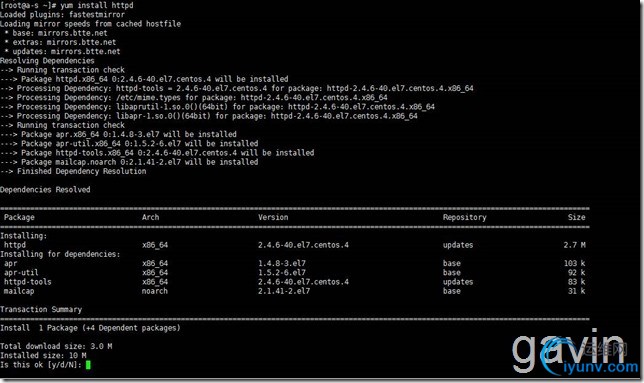Click the '103 k' size value
This screenshot has width=644, height=383.
click(575, 264)
